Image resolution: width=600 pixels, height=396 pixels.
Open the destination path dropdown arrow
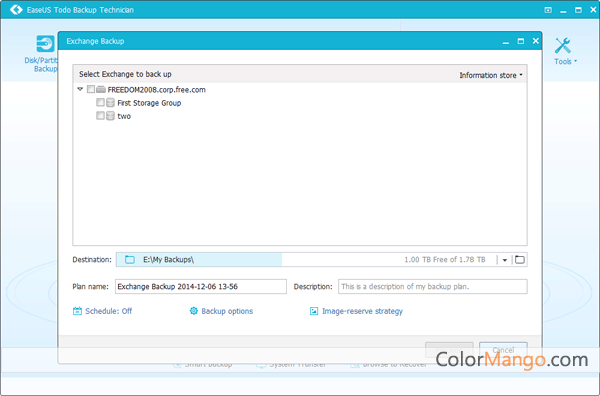(505, 260)
